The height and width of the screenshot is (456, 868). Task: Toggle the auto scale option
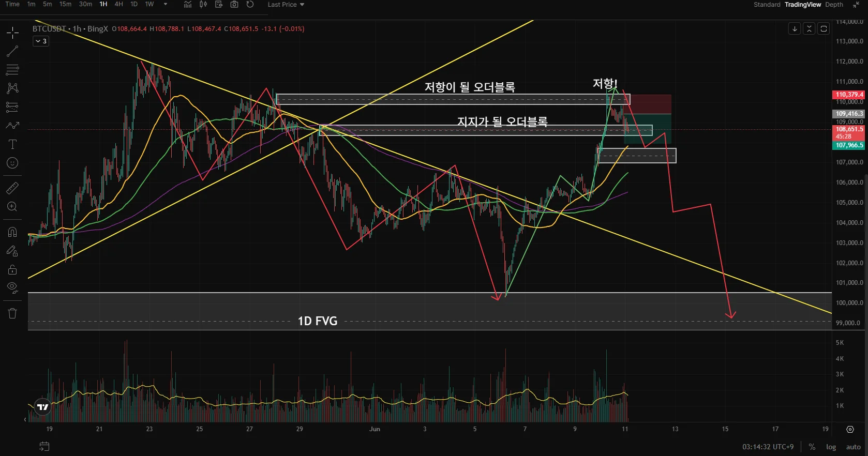coord(854,447)
